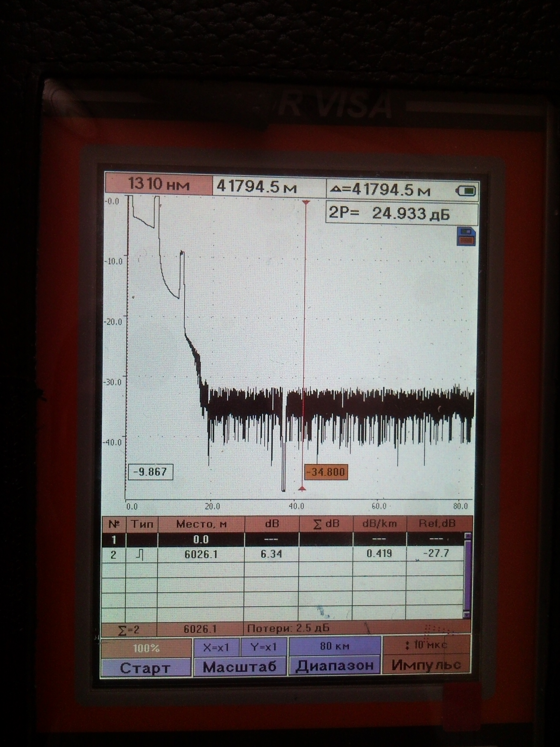This screenshot has width=560, height=747.
Task: Click the floppy disk save icon
Action: click(x=466, y=236)
